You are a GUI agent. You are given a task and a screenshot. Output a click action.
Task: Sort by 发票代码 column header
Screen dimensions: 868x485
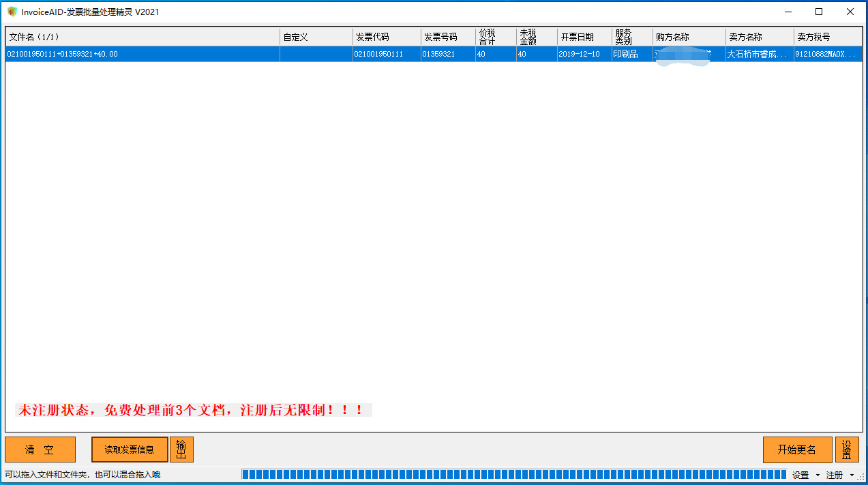pyautogui.click(x=386, y=37)
